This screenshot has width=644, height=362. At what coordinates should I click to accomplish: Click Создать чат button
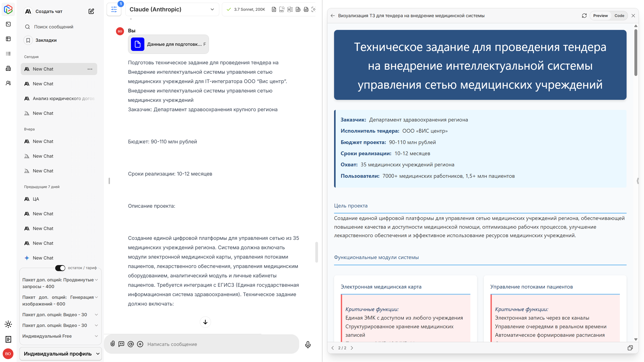coord(49,11)
